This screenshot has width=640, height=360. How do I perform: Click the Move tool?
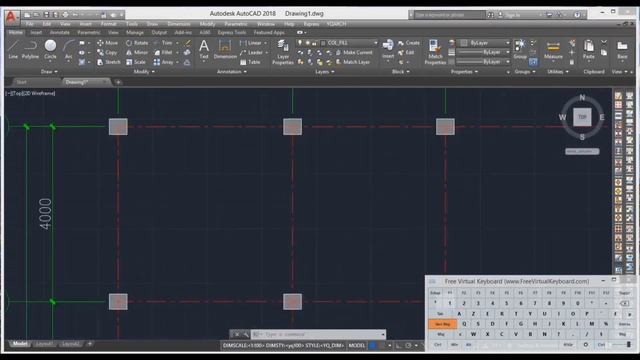(108, 43)
